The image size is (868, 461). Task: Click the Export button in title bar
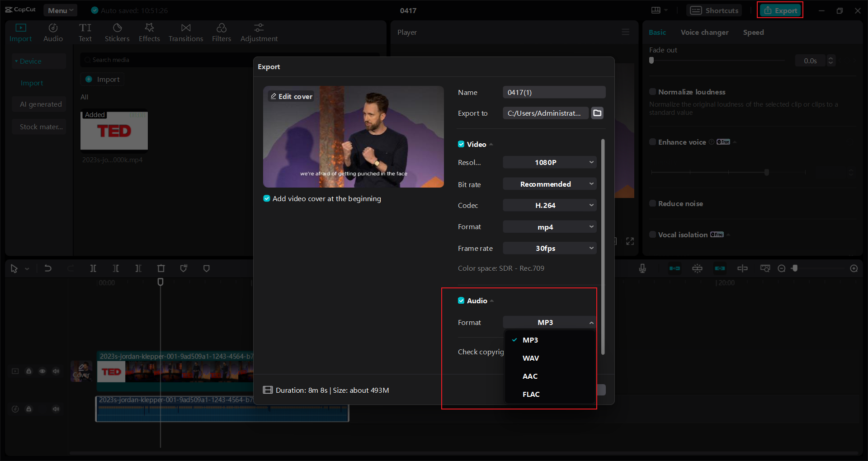tap(780, 10)
